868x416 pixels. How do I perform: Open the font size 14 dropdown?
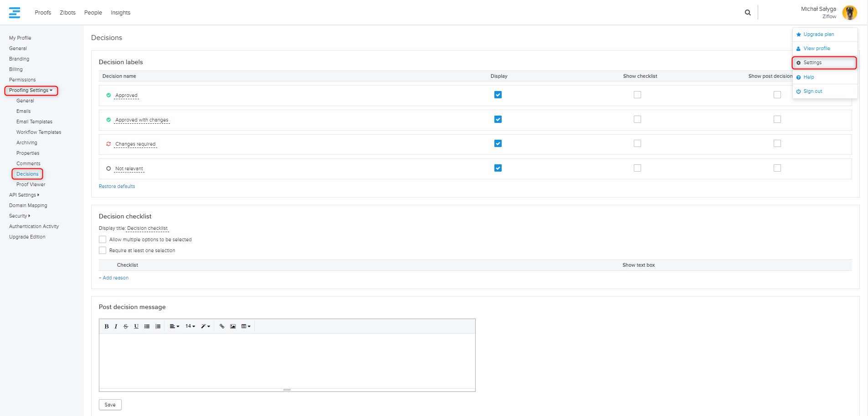coord(190,326)
